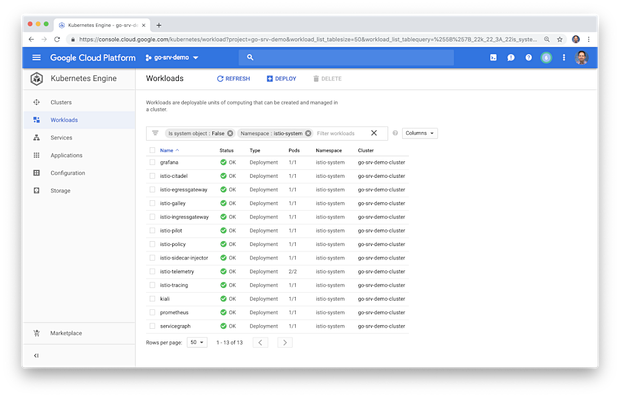This screenshot has width=620, height=397.
Task: Open the help question mark icon
Action: 529,58
